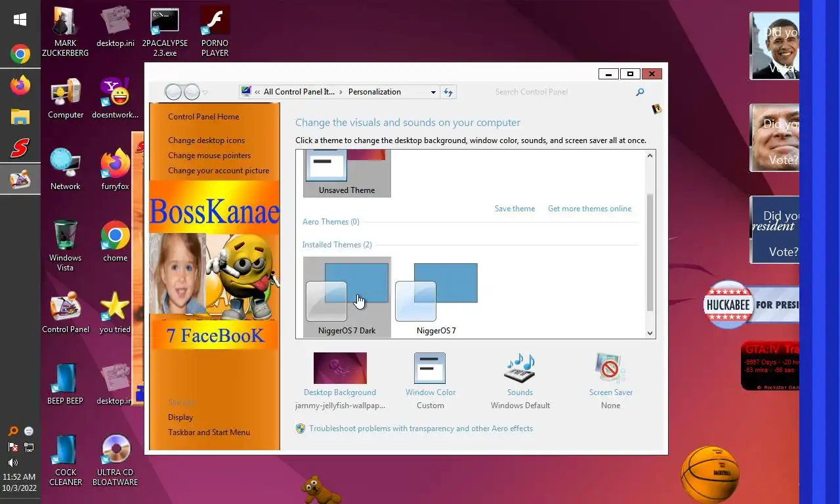This screenshot has height=504, width=840.
Task: Select the chome desktop shortcut
Action: tap(115, 241)
